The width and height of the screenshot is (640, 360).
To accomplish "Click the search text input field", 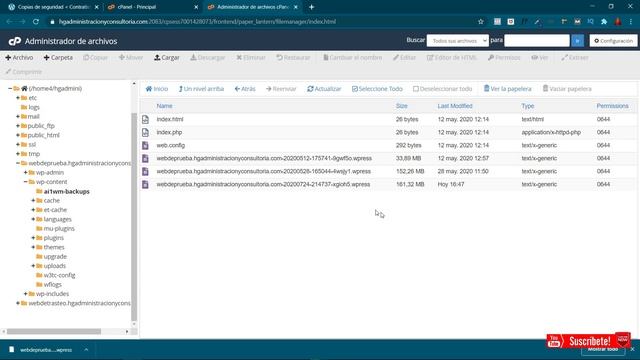I will pyautogui.click(x=537, y=41).
